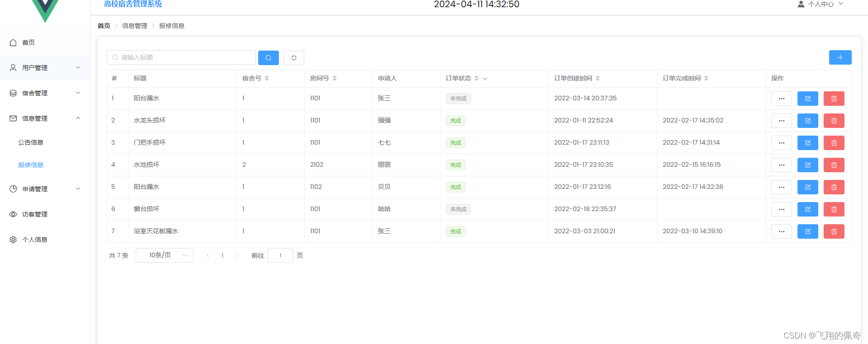The image size is (868, 344).
Task: Go to pagination page 1
Action: (222, 255)
